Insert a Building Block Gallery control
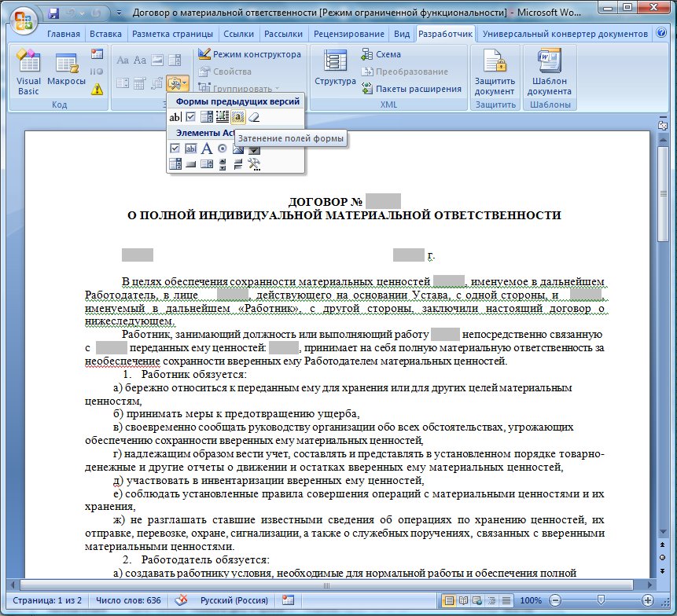Screen dimensions: 677x616 coord(157,82)
